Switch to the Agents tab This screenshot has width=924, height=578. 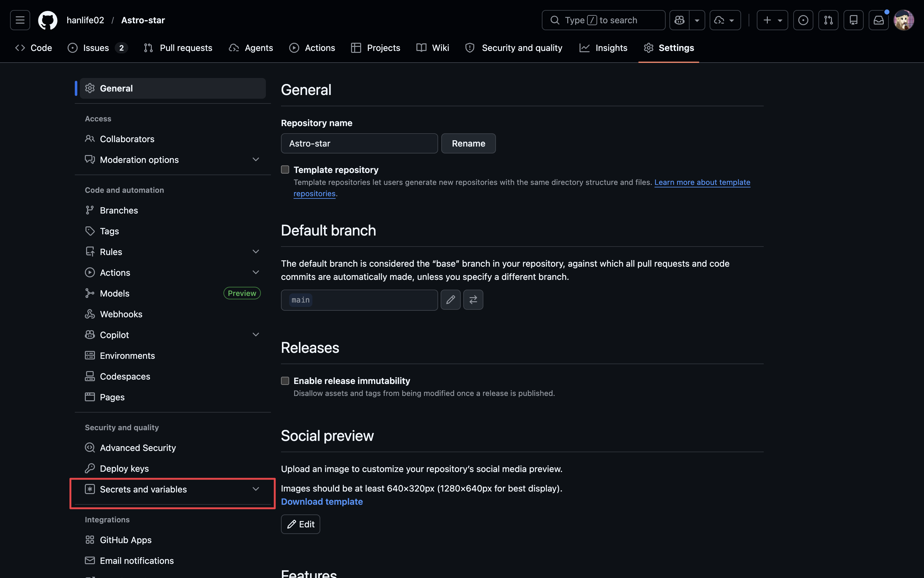(251, 48)
